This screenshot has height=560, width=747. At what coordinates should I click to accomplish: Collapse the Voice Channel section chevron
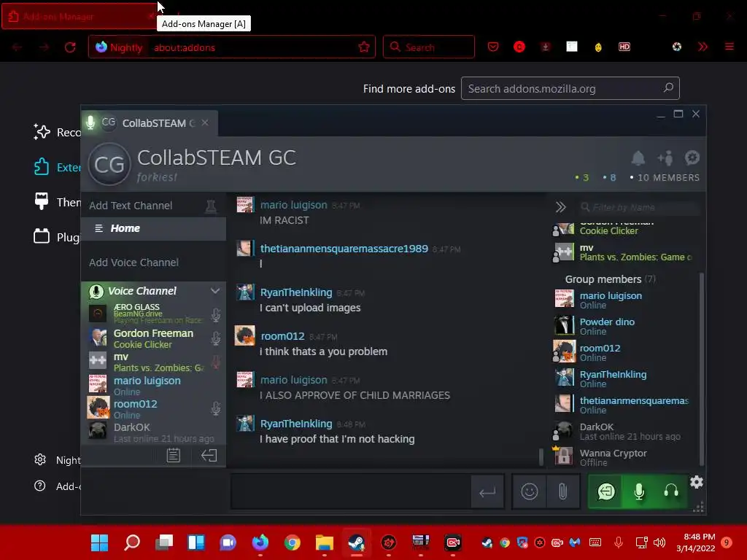[x=215, y=291]
